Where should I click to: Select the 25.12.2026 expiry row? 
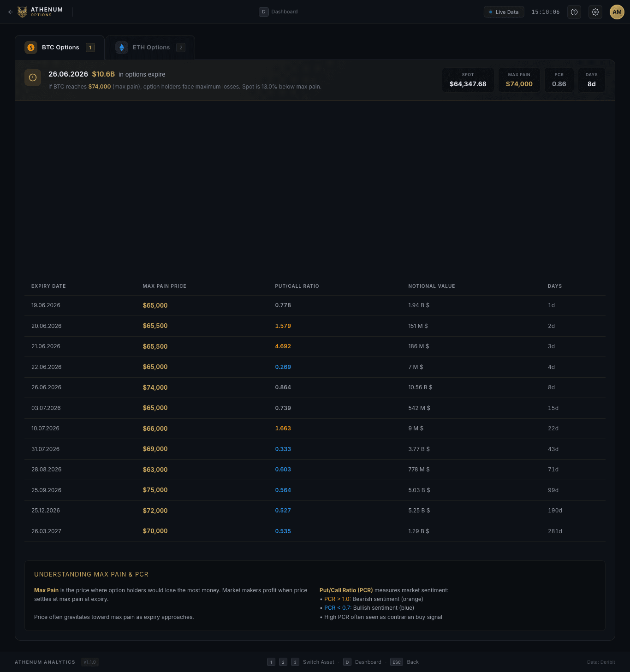pyautogui.click(x=315, y=511)
